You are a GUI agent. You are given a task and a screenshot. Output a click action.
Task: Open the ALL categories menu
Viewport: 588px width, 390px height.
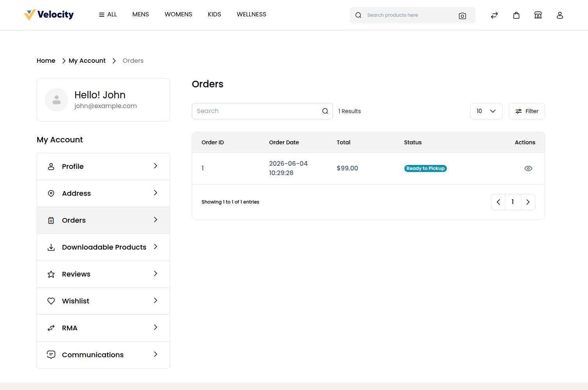108,14
